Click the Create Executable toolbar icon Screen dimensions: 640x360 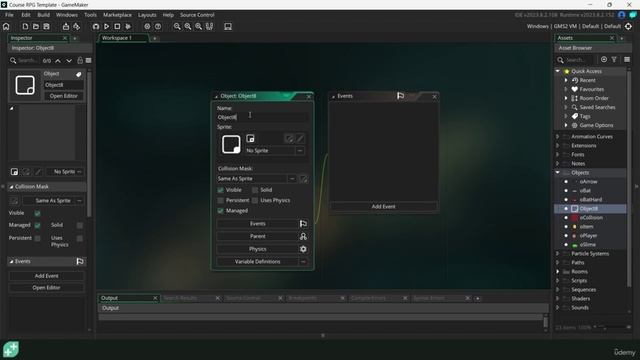click(x=66, y=27)
